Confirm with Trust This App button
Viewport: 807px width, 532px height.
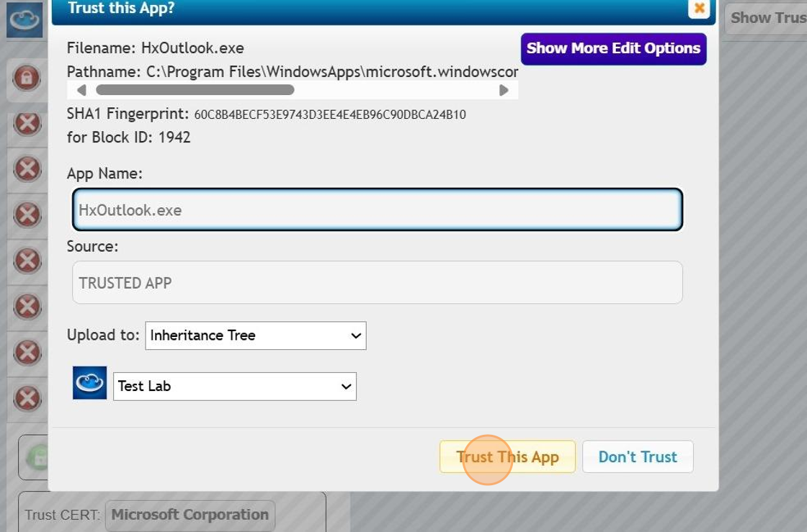(x=507, y=457)
